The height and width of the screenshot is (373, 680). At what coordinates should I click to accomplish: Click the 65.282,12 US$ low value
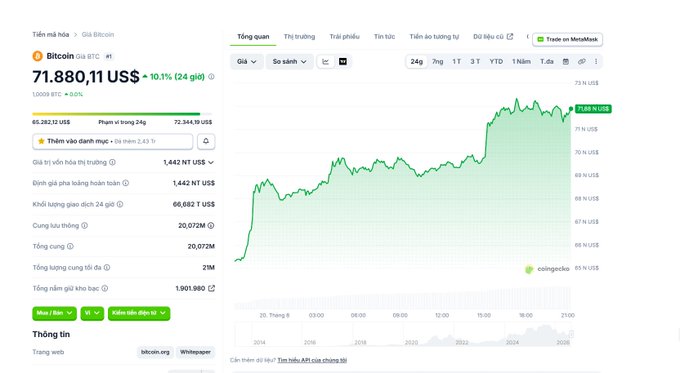pos(51,122)
